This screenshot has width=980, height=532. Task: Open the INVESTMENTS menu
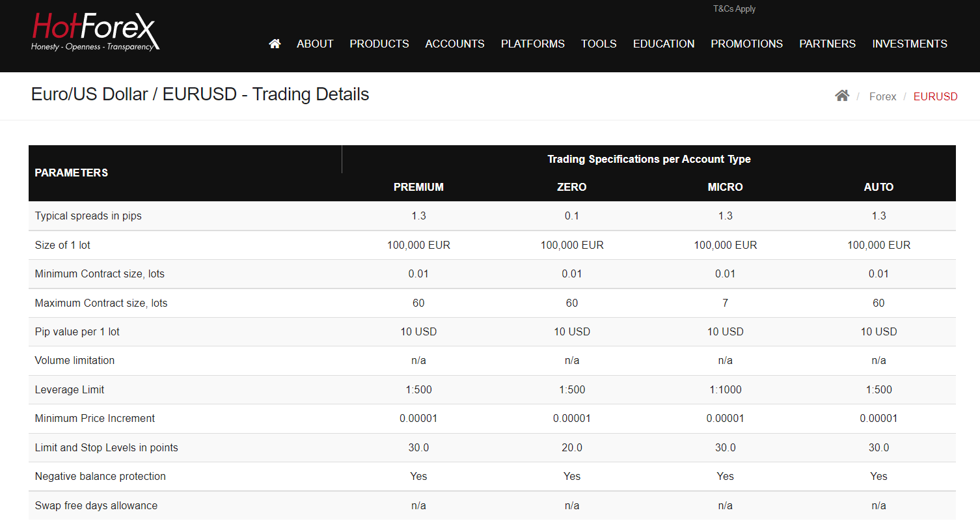[910, 44]
